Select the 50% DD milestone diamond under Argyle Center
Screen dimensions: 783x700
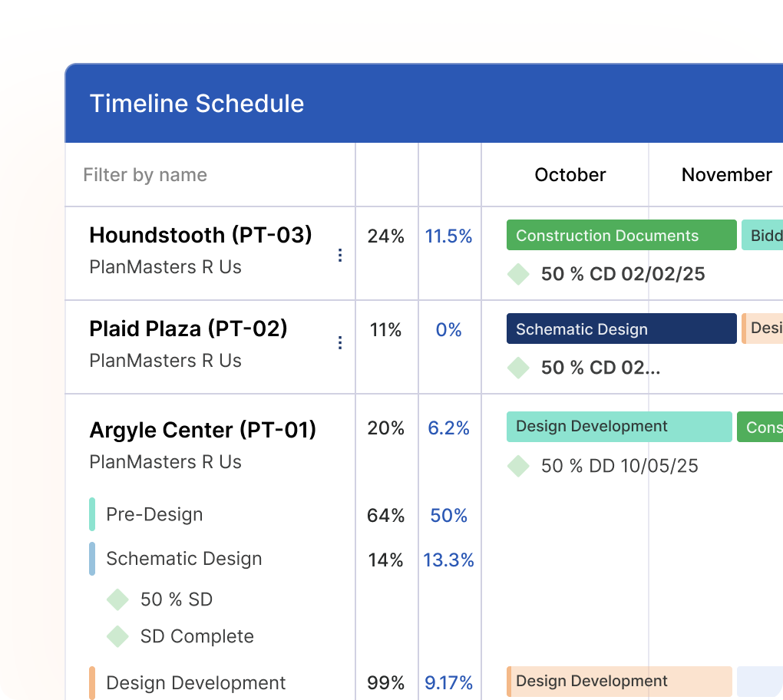point(518,466)
